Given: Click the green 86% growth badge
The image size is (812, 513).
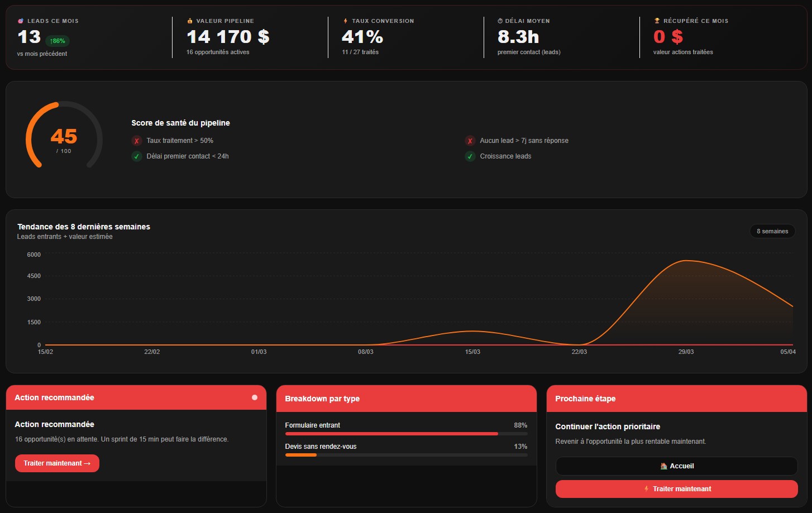Looking at the screenshot, I should [x=58, y=41].
